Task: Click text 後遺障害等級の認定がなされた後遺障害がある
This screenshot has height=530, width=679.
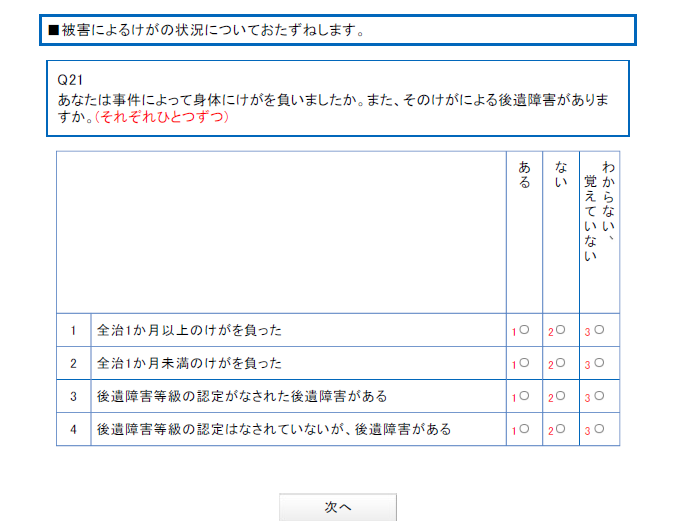Action: [242, 396]
